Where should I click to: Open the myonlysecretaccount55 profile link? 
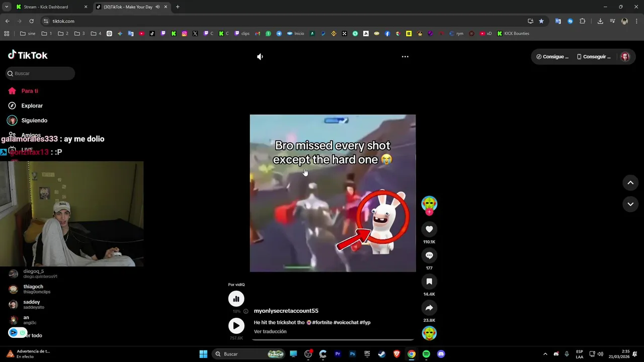[x=286, y=311]
